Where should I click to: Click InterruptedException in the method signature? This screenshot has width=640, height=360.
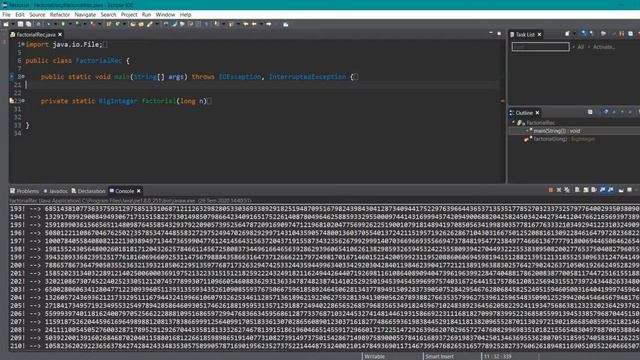coord(307,76)
